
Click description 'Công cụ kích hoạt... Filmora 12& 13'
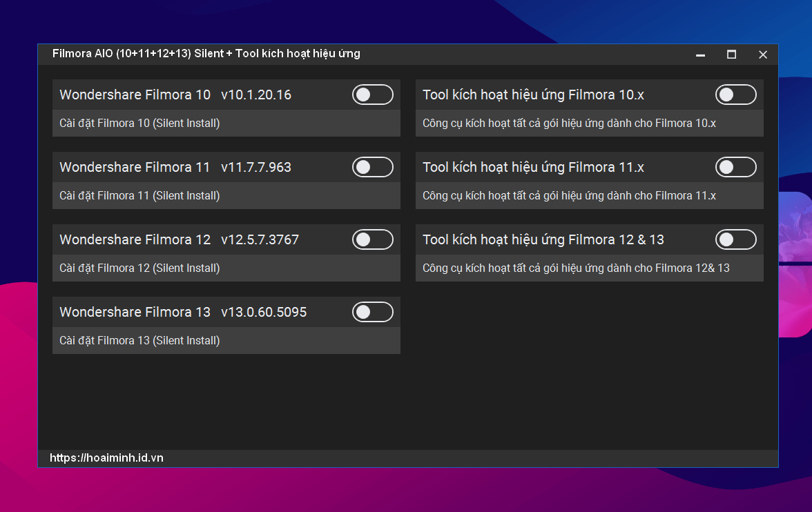576,268
